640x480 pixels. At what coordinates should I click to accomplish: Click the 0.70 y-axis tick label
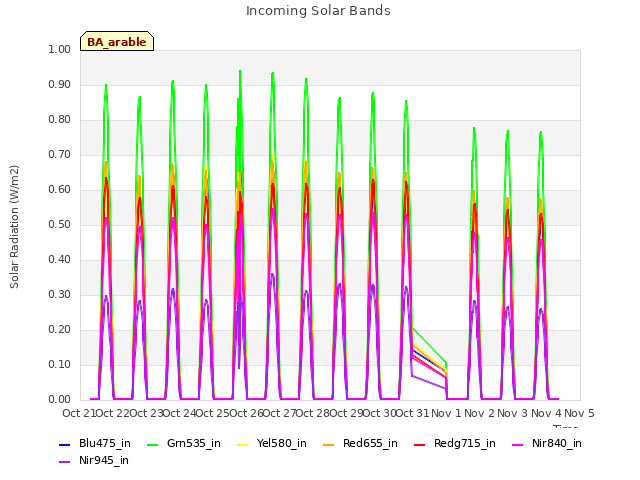[60, 155]
